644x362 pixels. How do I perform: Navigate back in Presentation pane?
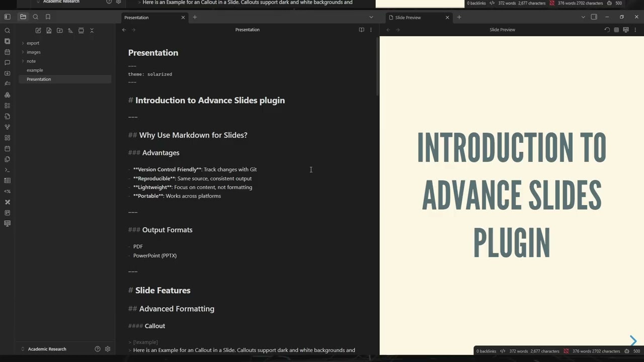pos(124,30)
